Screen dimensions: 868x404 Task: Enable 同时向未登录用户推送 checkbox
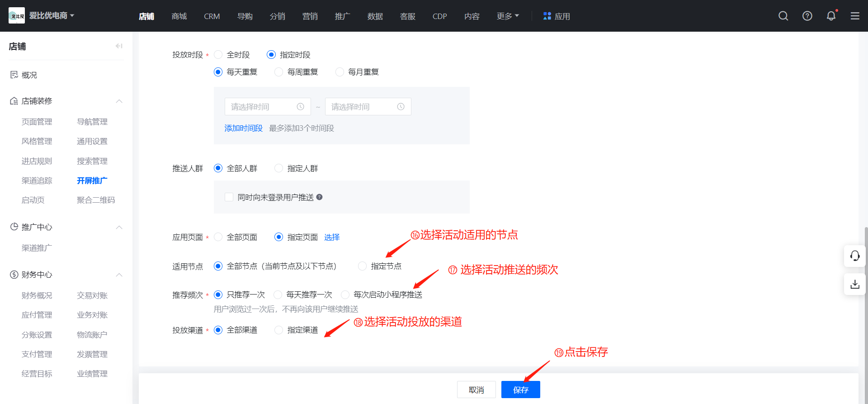pos(229,197)
